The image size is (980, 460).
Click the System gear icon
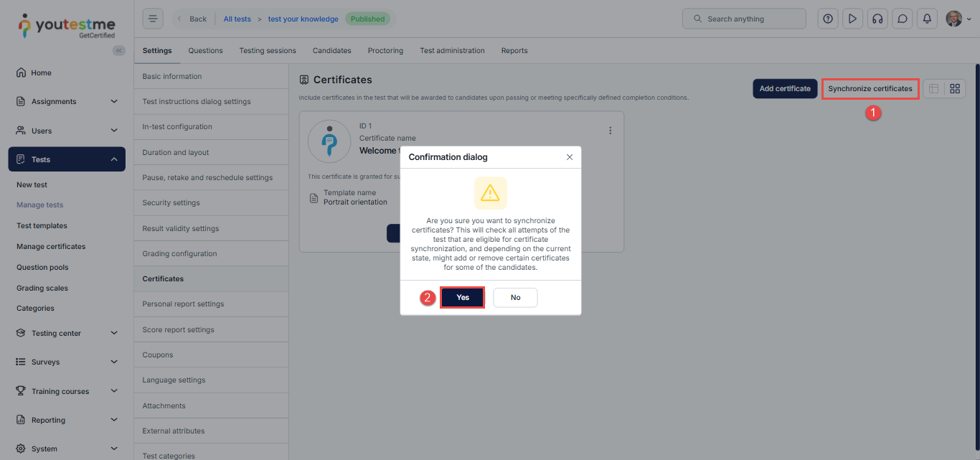[21, 449]
